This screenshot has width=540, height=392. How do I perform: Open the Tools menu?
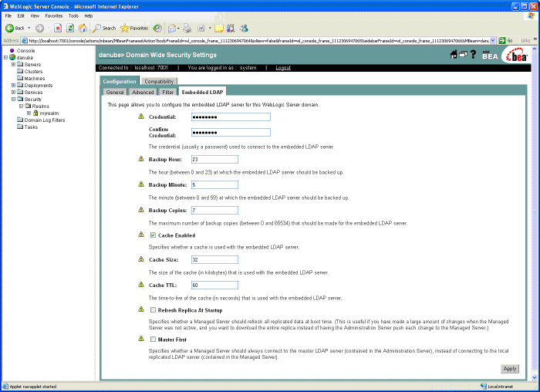74,16
